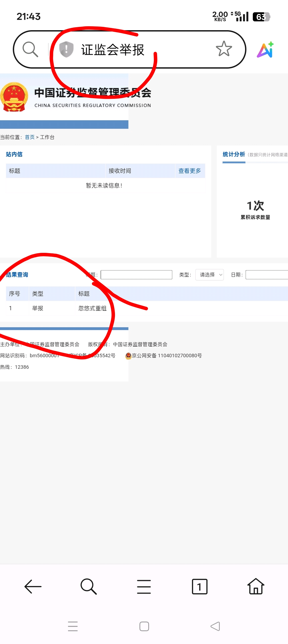
Task: Tap the Android back triangle button
Action: [x=215, y=626]
